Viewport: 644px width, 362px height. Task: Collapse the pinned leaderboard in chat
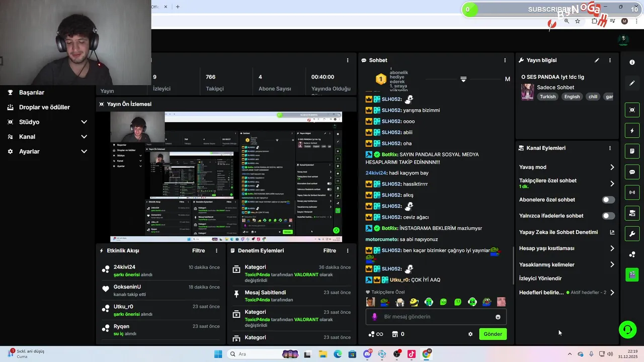463,79
